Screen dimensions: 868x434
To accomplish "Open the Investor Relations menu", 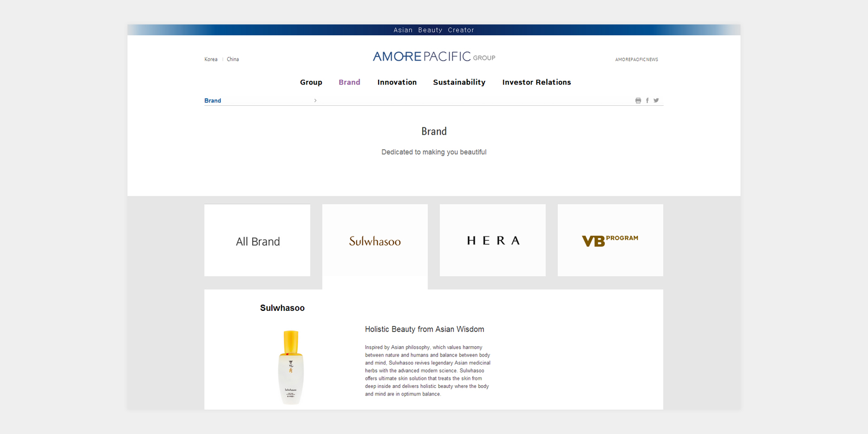I will click(x=537, y=82).
